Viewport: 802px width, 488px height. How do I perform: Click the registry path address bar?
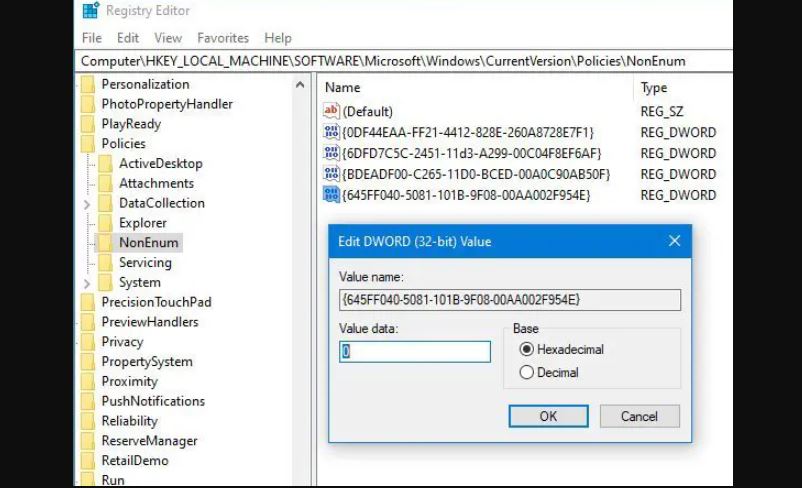pos(404,61)
